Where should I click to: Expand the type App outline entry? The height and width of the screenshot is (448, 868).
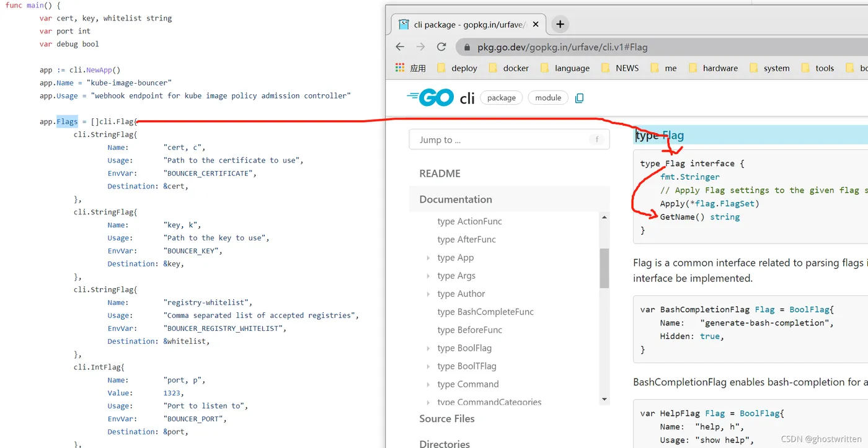point(427,258)
